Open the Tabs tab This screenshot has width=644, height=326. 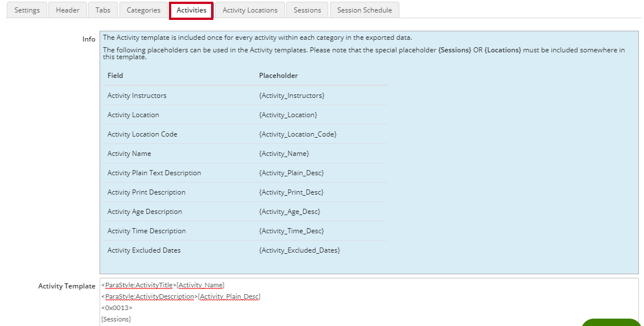point(102,10)
